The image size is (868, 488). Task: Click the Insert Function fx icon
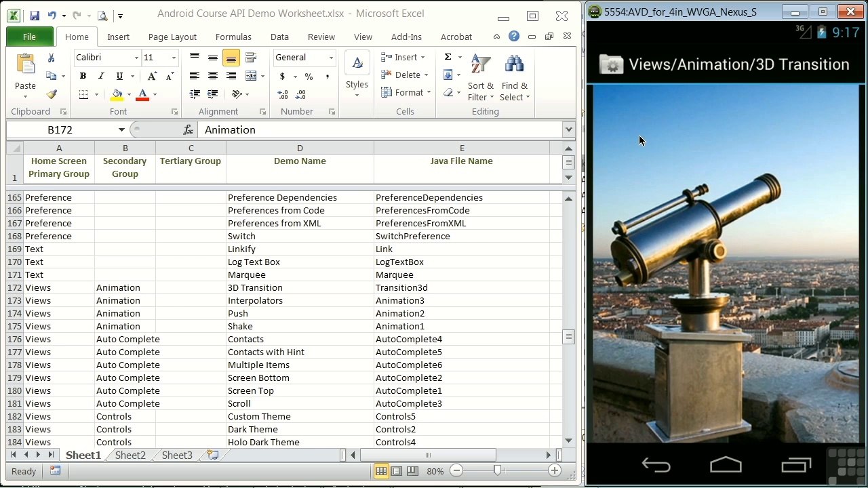click(189, 129)
